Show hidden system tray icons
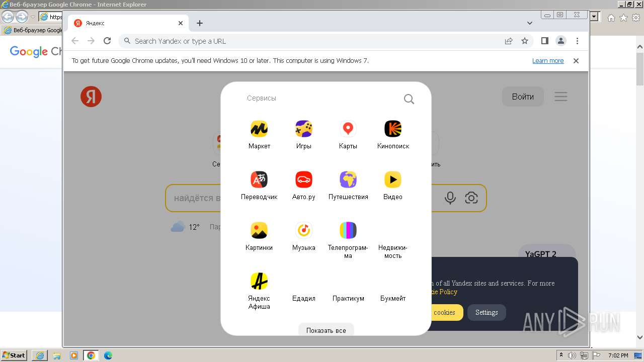The image size is (644, 362). pyautogui.click(x=561, y=355)
